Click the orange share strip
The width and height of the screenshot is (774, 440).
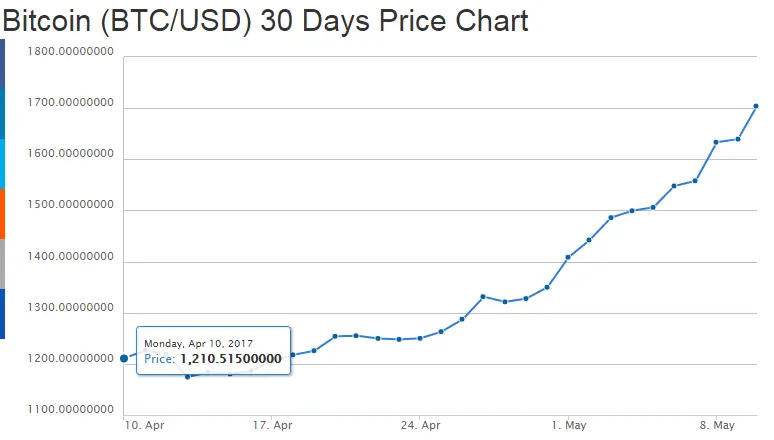click(x=3, y=214)
